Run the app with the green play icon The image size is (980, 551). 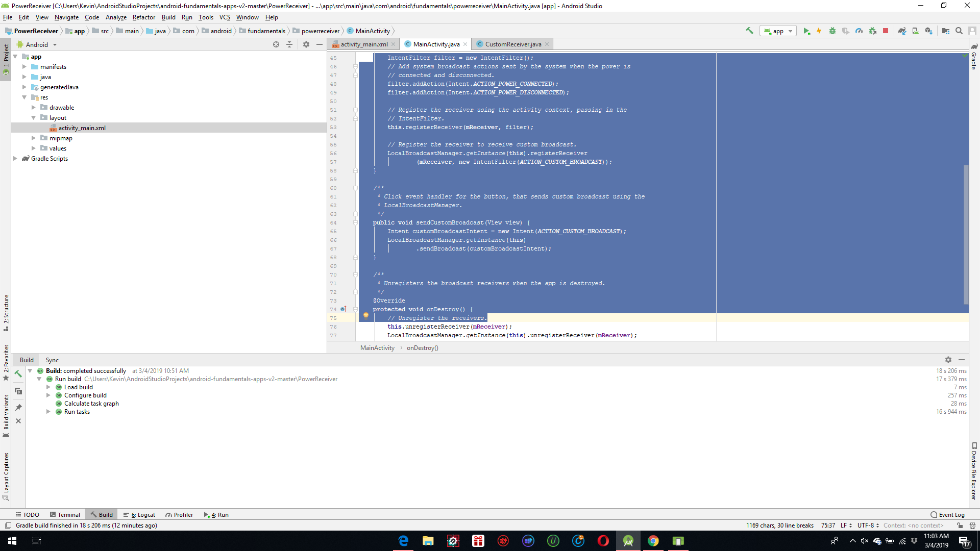(806, 31)
